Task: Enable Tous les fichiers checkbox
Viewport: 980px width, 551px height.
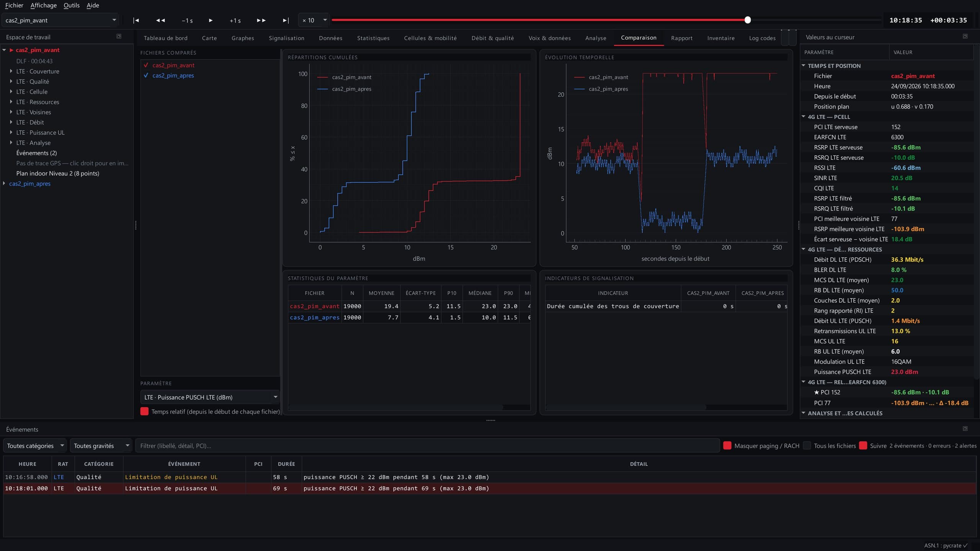Action: (807, 445)
